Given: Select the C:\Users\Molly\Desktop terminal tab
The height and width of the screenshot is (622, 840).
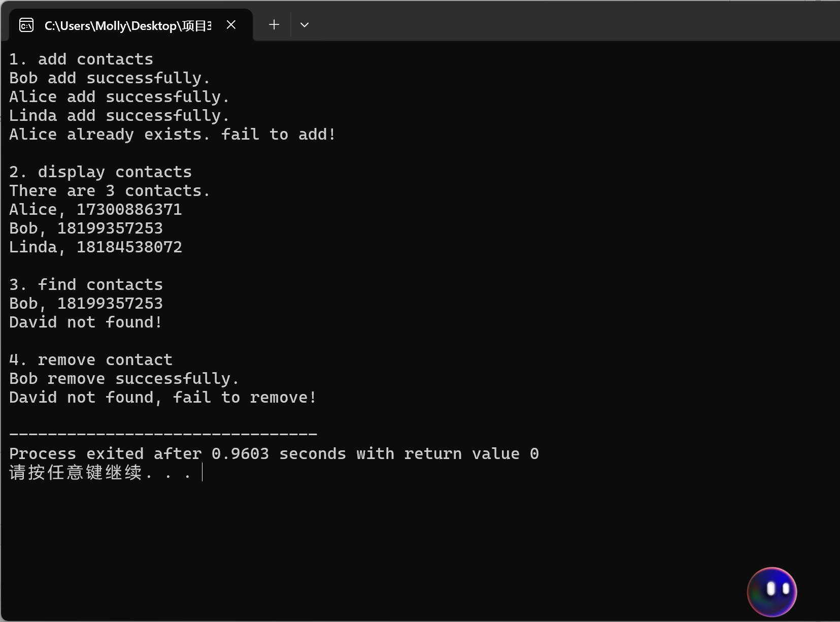Looking at the screenshot, I should pos(130,25).
